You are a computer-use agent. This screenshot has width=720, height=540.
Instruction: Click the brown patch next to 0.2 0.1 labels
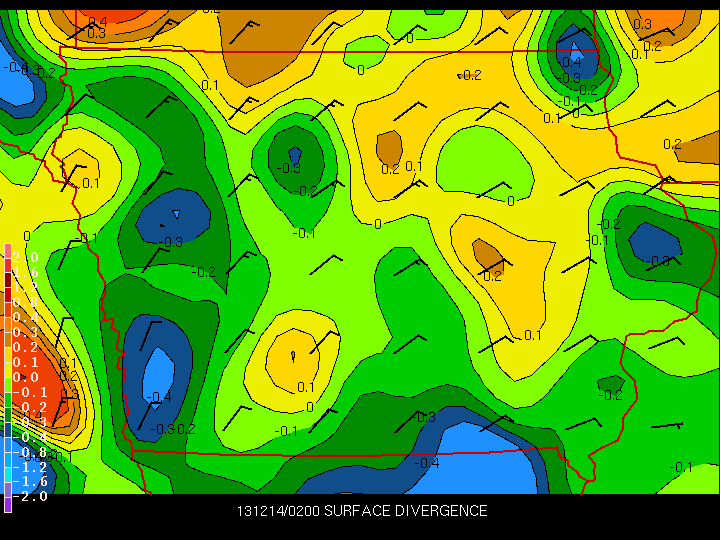pos(389,147)
